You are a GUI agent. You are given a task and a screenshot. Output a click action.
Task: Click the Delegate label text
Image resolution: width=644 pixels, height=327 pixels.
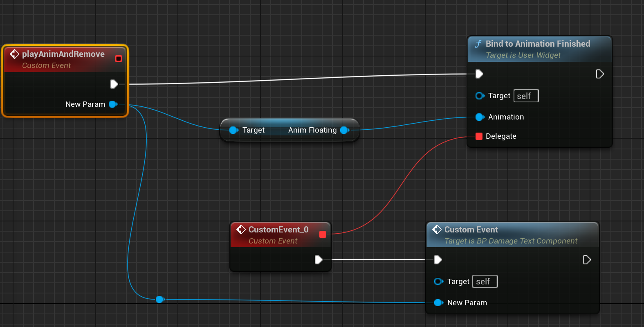coord(501,136)
